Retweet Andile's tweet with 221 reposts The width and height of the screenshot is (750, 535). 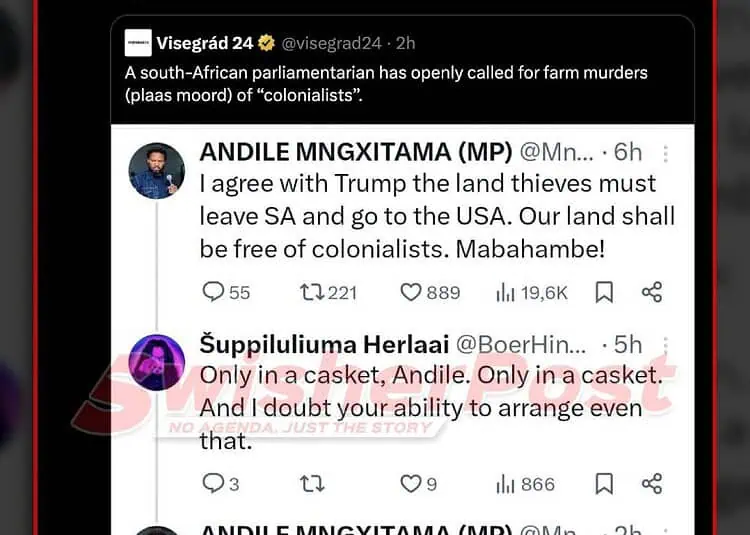(x=312, y=292)
